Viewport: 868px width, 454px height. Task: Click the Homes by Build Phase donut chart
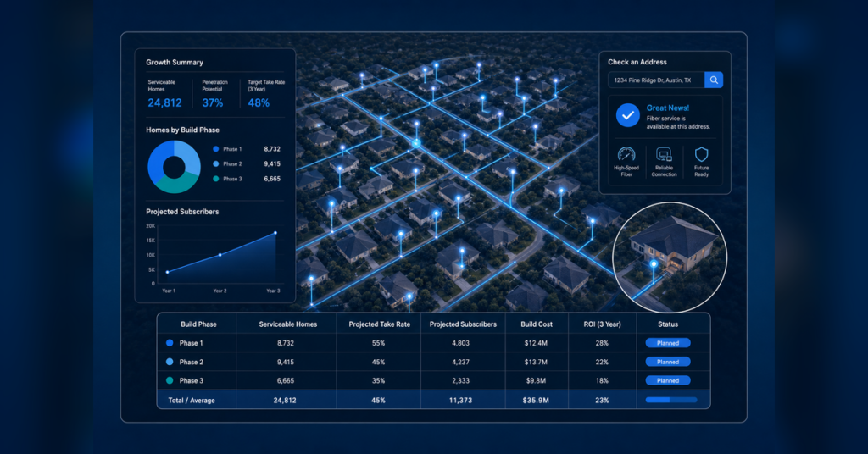[174, 167]
